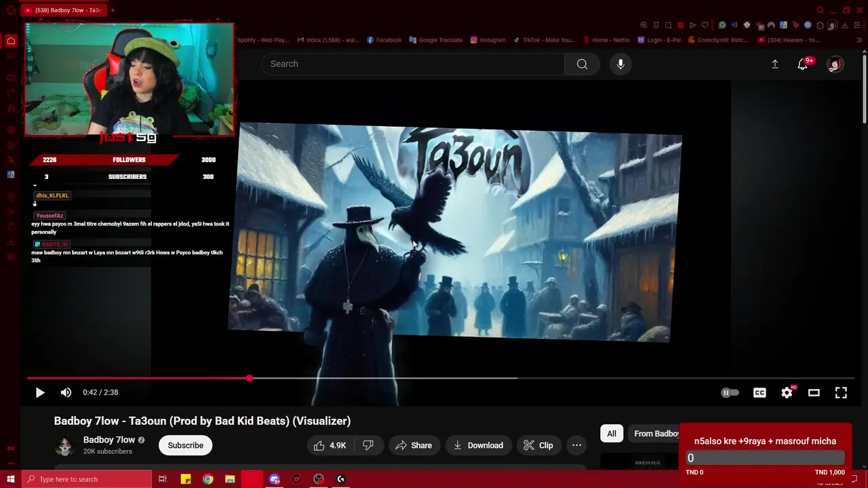Click the Windows taskbar search box
868x488 pixels.
pos(86,479)
